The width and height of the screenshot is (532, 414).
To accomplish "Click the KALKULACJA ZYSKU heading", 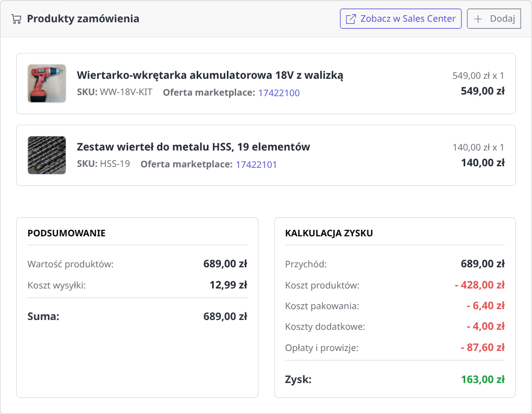I will point(329,233).
